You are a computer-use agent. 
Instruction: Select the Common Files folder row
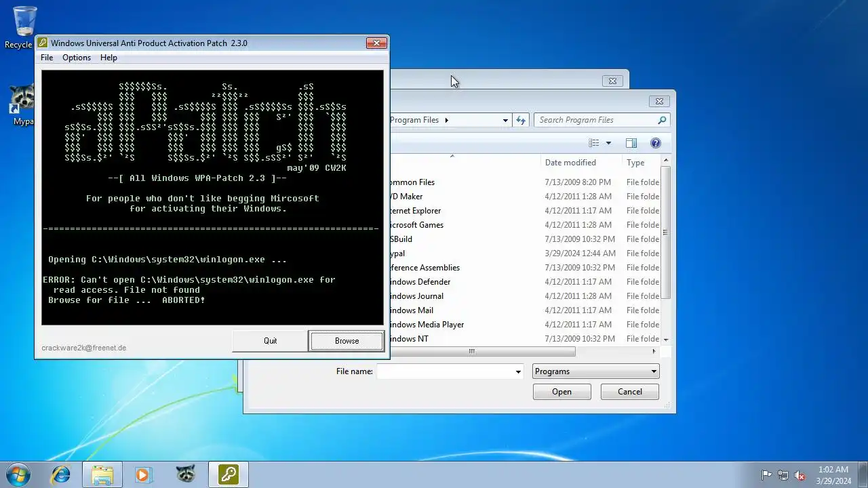pyautogui.click(x=524, y=182)
